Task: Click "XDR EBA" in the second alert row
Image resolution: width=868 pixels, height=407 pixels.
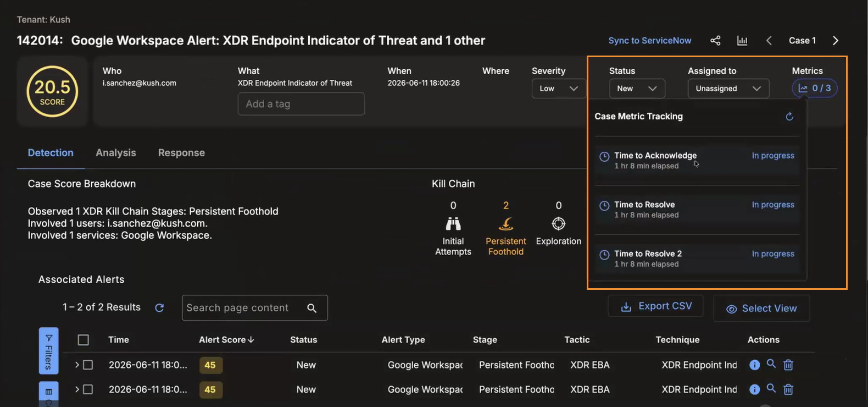Action: 590,389
